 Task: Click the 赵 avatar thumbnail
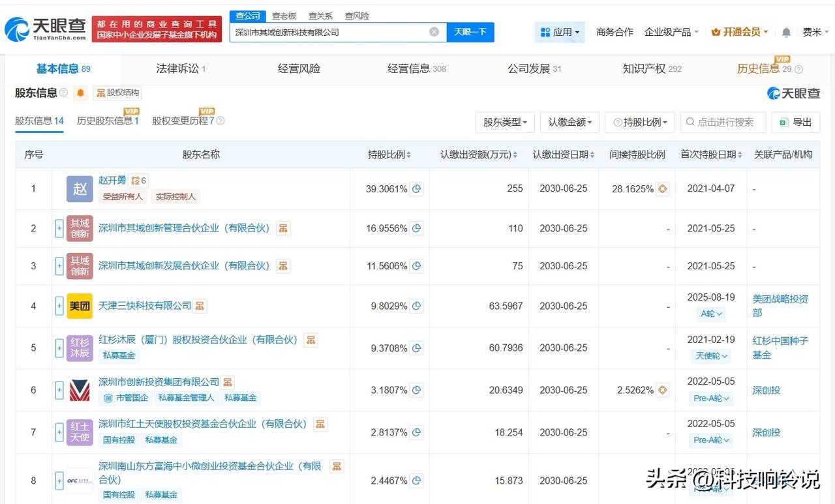(80, 189)
